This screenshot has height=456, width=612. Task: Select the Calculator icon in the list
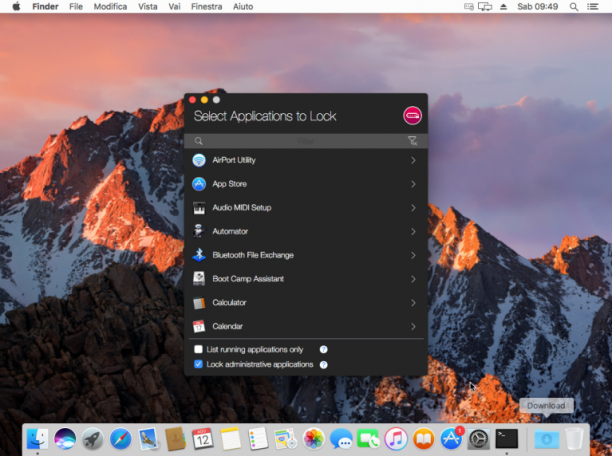click(x=199, y=303)
